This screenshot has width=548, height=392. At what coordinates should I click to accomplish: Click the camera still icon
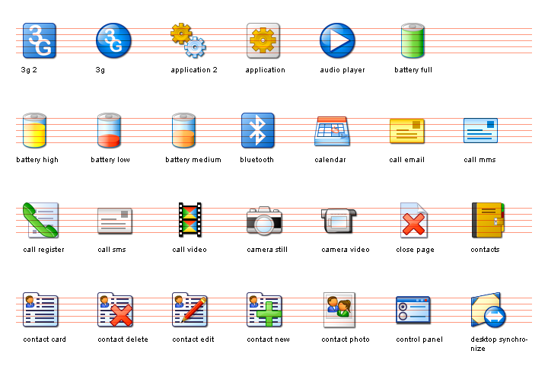pos(264,220)
